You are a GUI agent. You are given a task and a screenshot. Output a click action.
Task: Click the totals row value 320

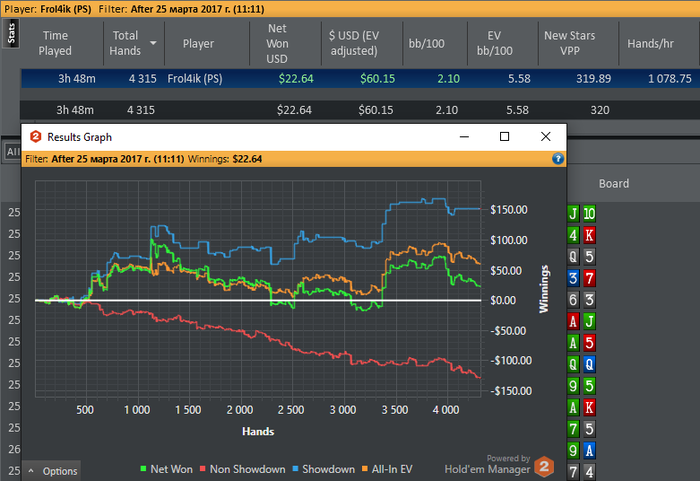(x=600, y=110)
